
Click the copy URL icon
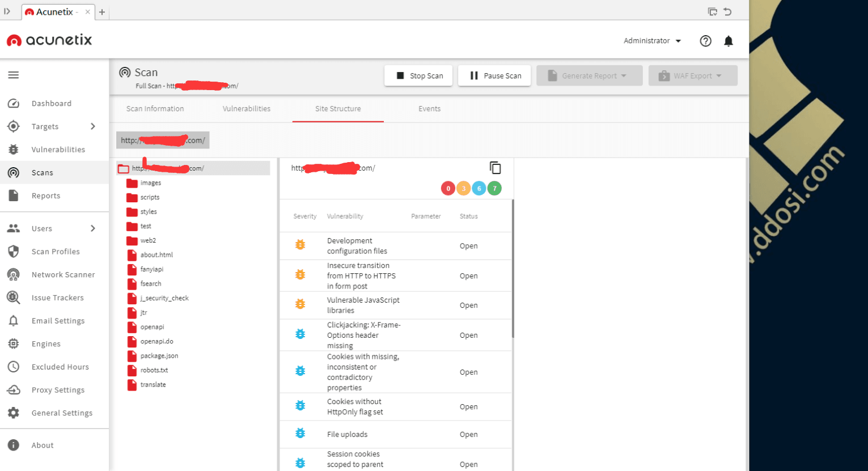pos(495,168)
